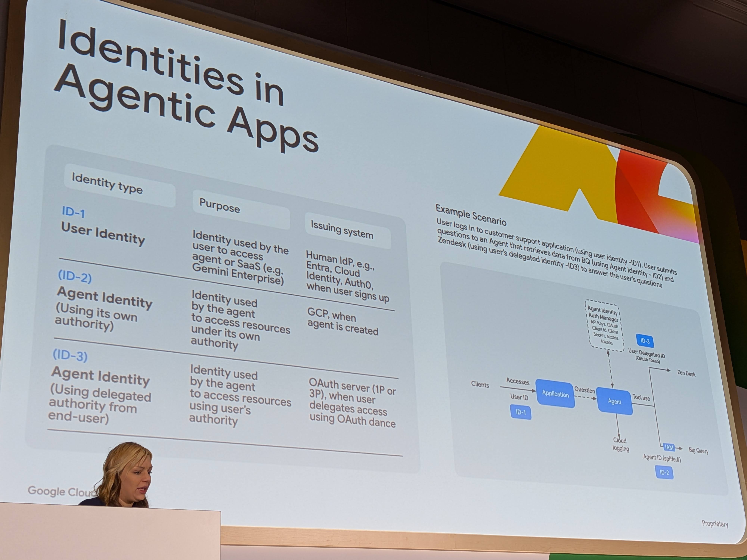Viewport: 747px width, 560px height.
Task: Select the blue Agent box in diagram
Action: 614,401
